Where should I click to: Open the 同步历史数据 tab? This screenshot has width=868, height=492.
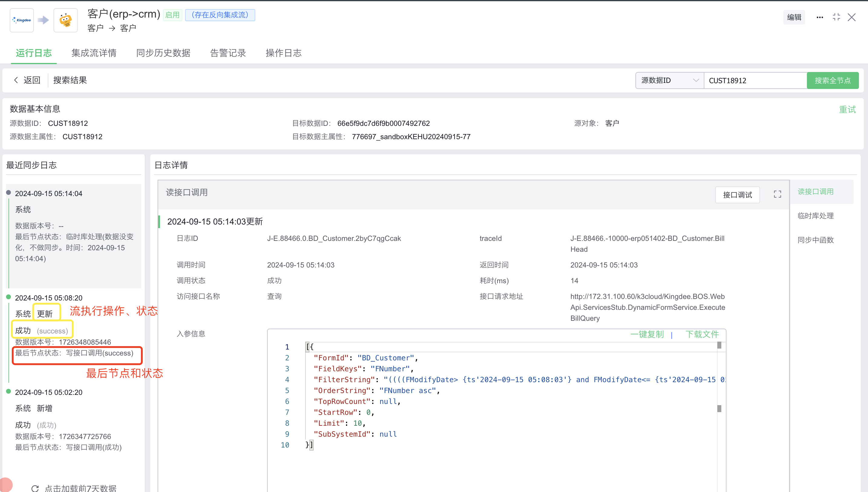[x=163, y=53]
